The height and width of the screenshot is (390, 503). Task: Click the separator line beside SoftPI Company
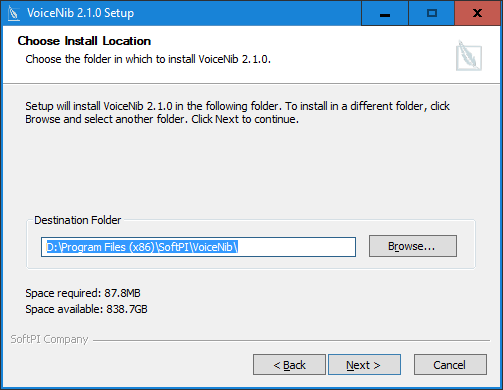point(292,340)
